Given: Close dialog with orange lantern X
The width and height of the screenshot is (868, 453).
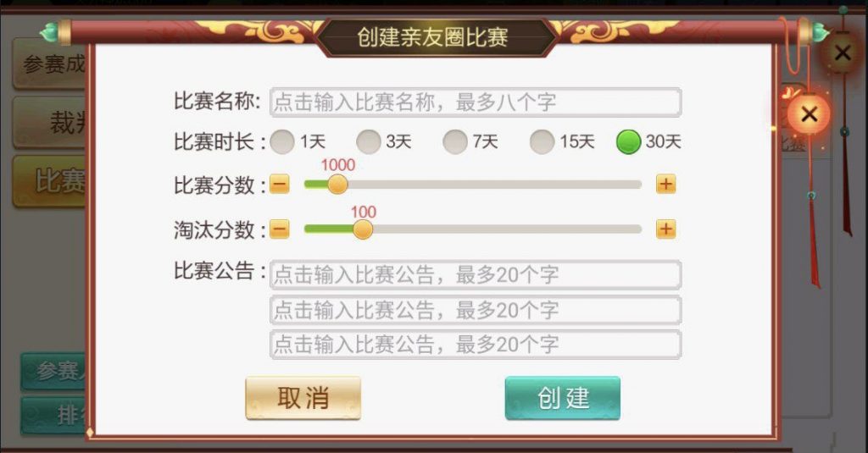Looking at the screenshot, I should pyautogui.click(x=809, y=114).
